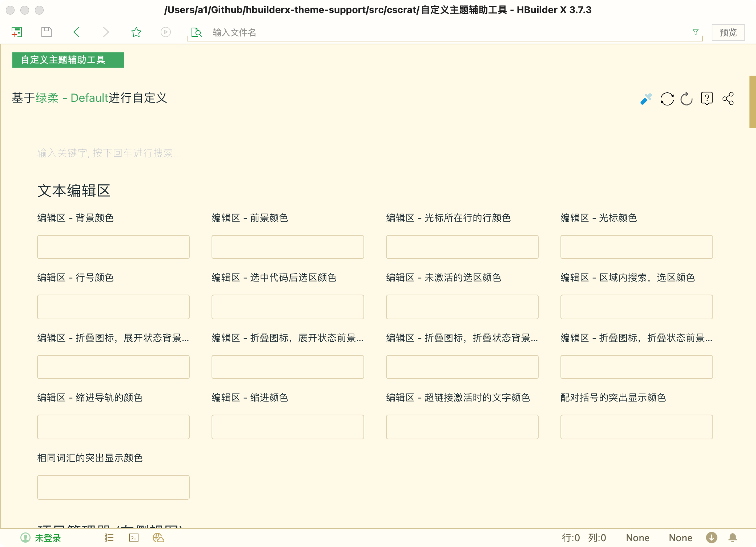This screenshot has width=756, height=547.
Task: Click the share icon
Action: click(728, 99)
